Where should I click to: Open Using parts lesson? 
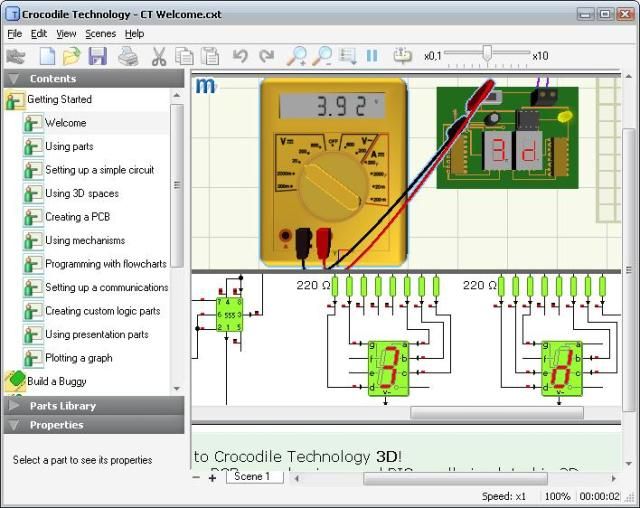(x=69, y=146)
